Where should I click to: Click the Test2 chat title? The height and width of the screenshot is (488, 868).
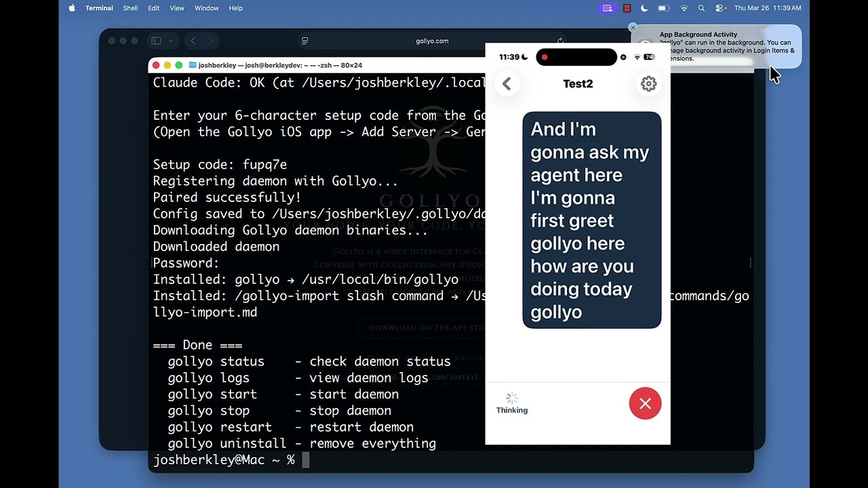(578, 83)
